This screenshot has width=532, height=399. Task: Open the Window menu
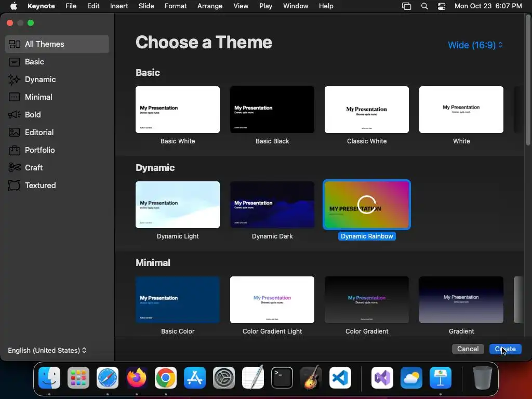coord(296,6)
